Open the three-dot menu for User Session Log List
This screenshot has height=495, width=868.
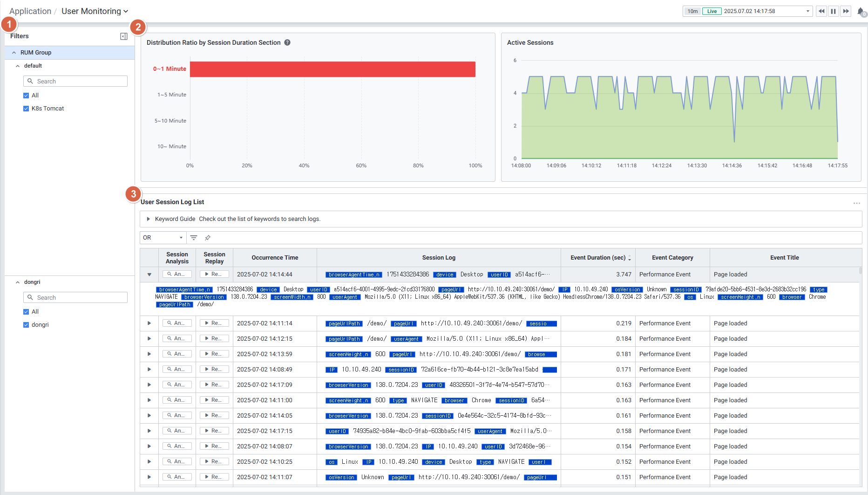click(856, 203)
